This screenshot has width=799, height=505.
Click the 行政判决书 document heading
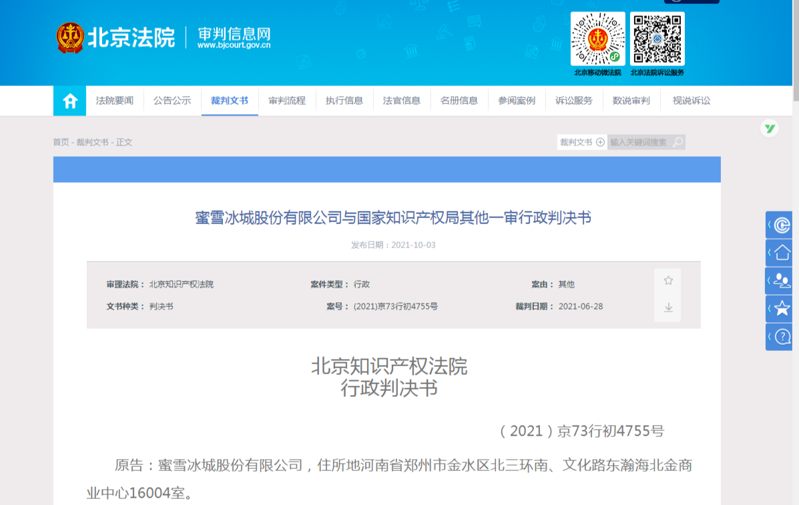tap(389, 388)
